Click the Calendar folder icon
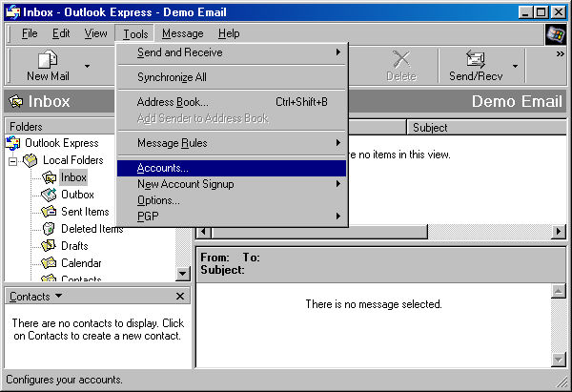Image resolution: width=572 pixels, height=392 pixels. 49,263
